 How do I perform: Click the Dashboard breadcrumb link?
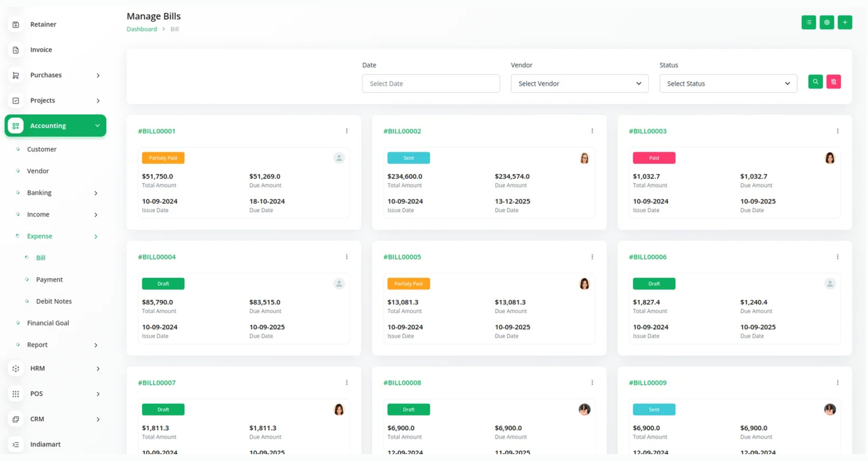(x=141, y=29)
